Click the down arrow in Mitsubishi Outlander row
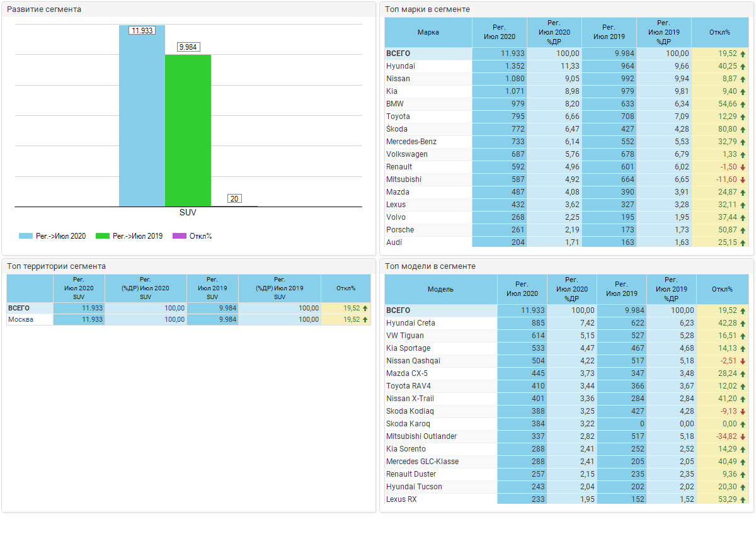The width and height of the screenshot is (756, 534). click(743, 436)
